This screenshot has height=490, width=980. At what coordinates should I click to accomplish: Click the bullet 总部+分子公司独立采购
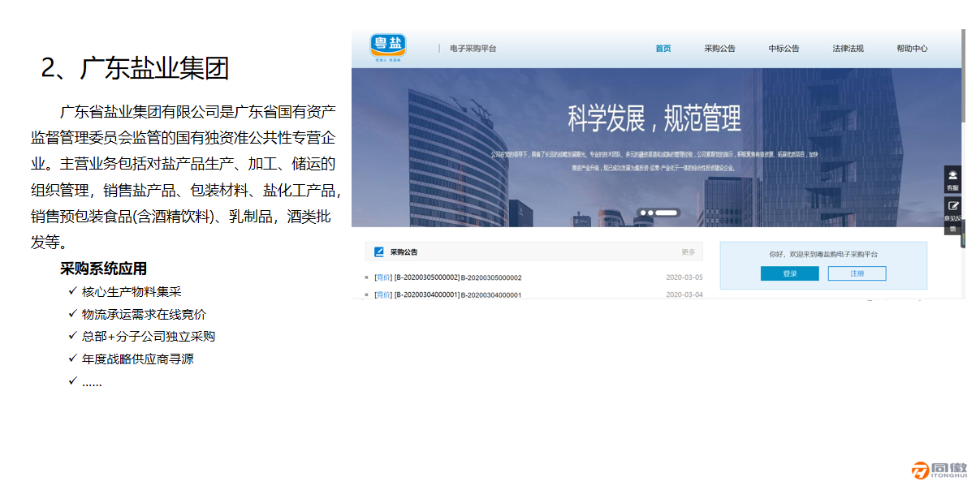click(149, 337)
